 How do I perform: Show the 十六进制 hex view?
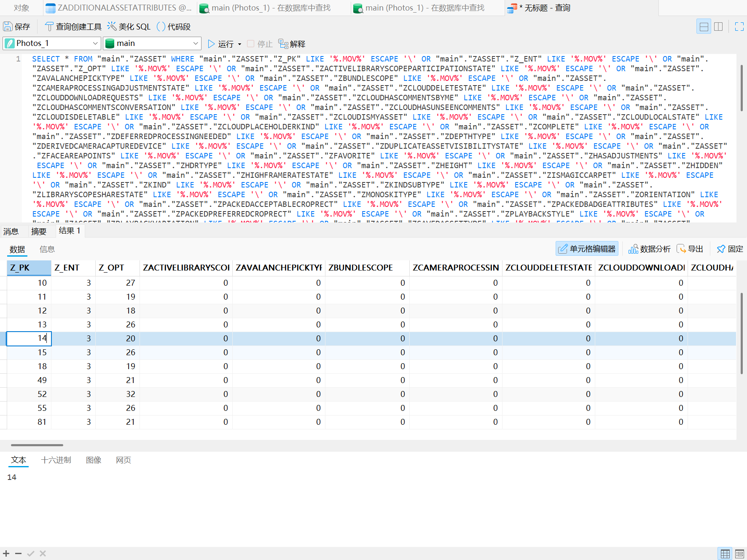(x=56, y=460)
